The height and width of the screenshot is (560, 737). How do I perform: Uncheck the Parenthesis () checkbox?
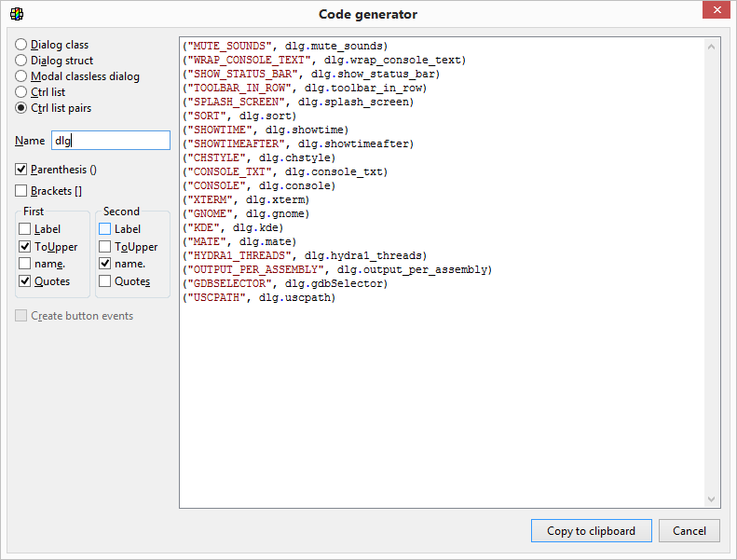click(21, 170)
